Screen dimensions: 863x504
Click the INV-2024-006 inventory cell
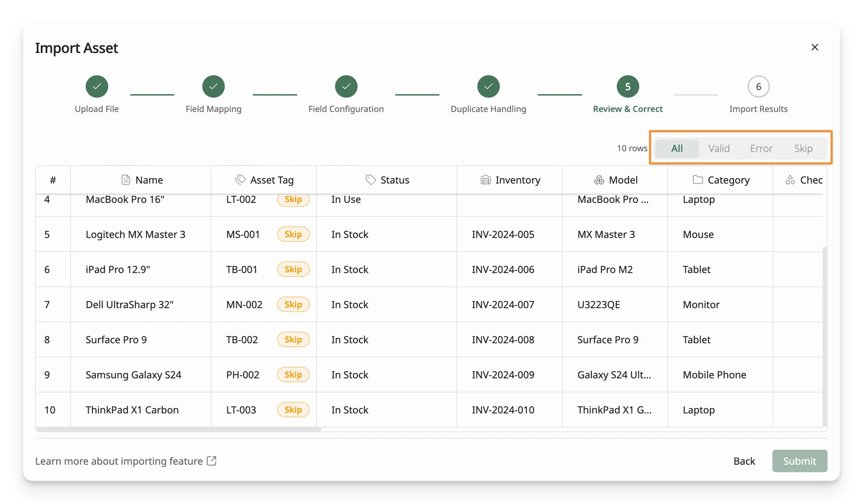pos(509,269)
